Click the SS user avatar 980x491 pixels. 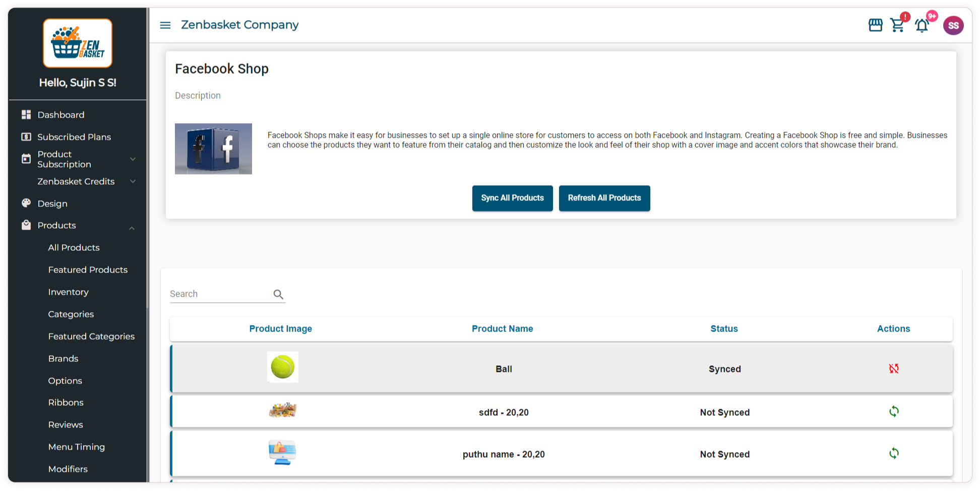(x=953, y=26)
